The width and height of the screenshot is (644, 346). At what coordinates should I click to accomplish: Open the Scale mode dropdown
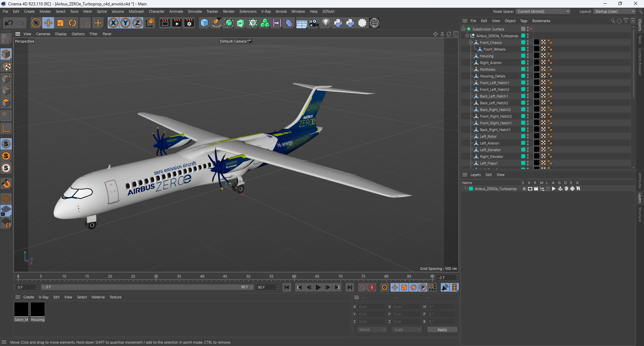[407, 330]
